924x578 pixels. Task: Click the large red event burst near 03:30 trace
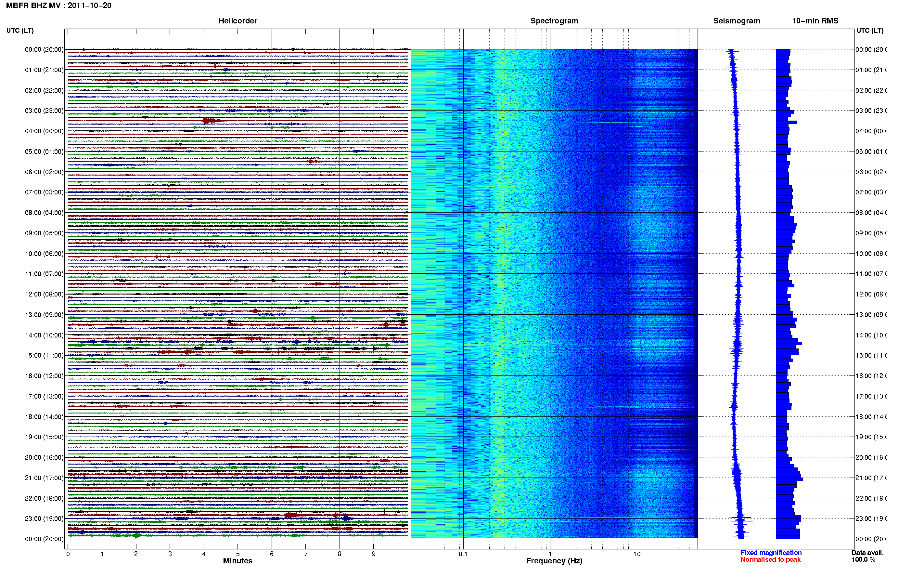pos(213,121)
